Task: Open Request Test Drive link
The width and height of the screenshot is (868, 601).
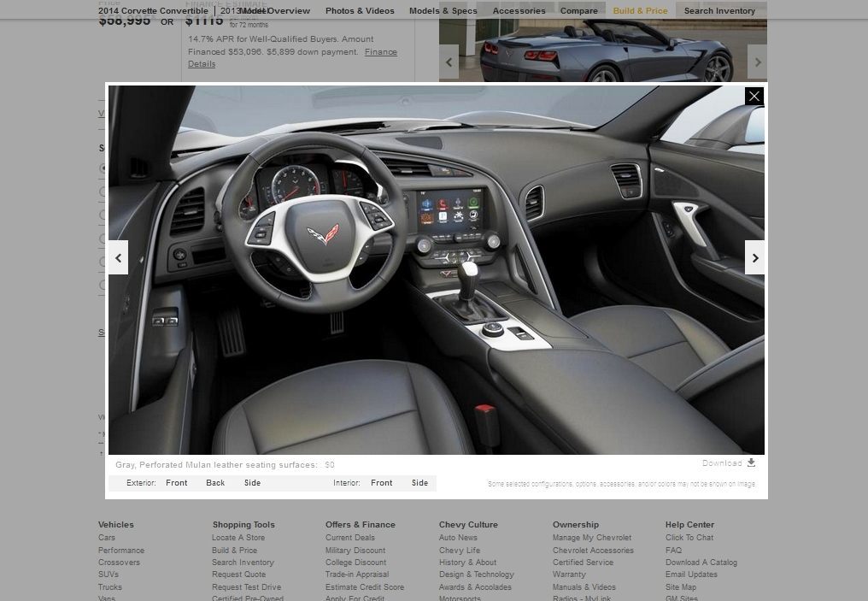Action: pos(246,587)
